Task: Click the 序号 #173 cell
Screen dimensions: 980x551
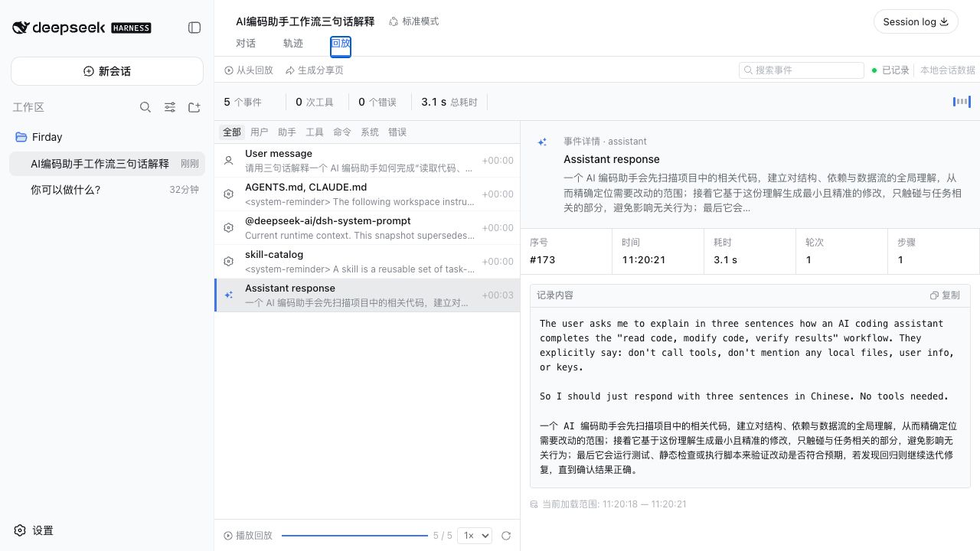Action: click(x=567, y=251)
